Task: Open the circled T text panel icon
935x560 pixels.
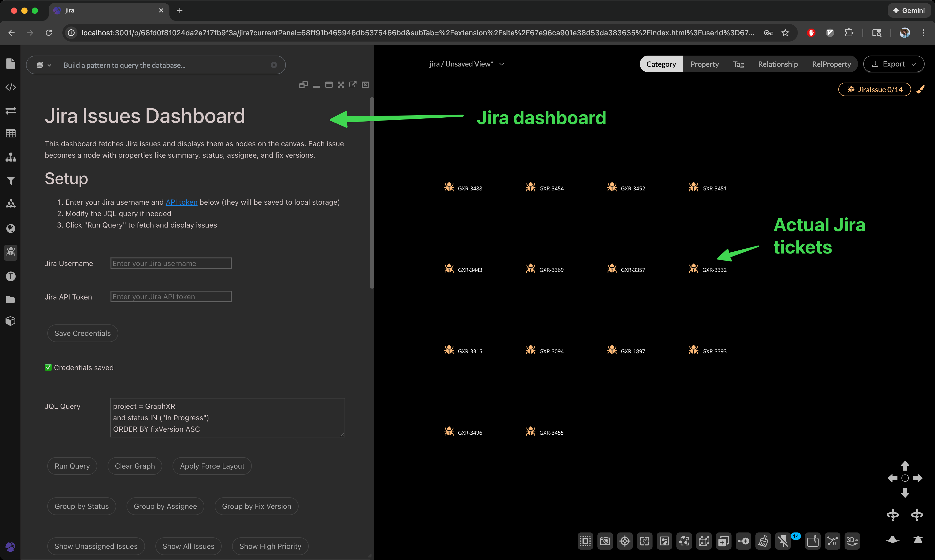Action: [x=11, y=276]
